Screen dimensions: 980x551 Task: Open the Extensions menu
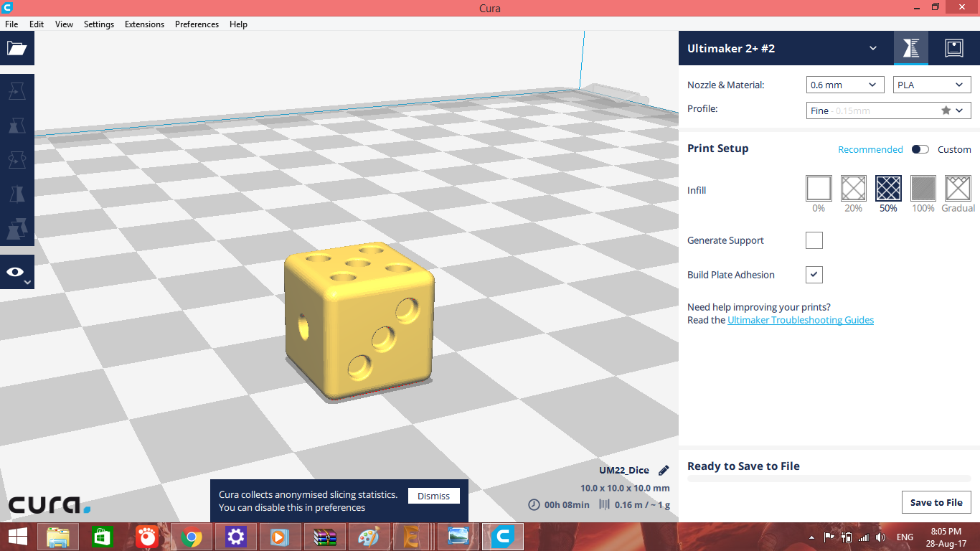point(144,24)
